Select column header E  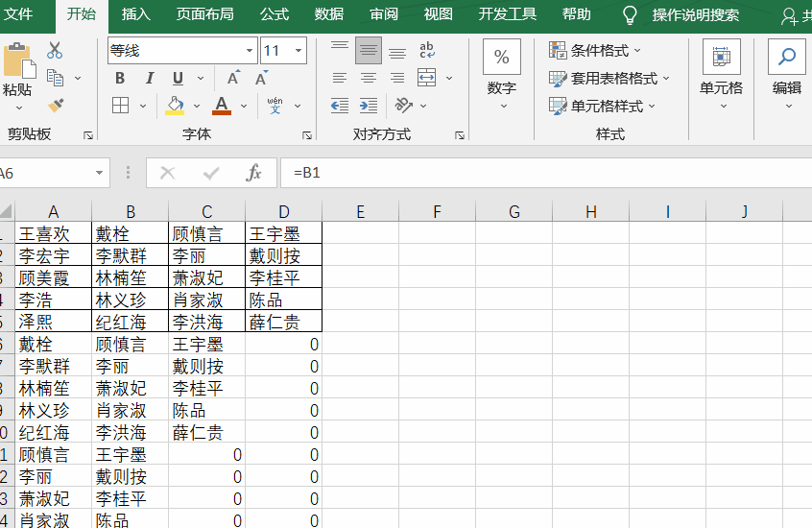361,211
